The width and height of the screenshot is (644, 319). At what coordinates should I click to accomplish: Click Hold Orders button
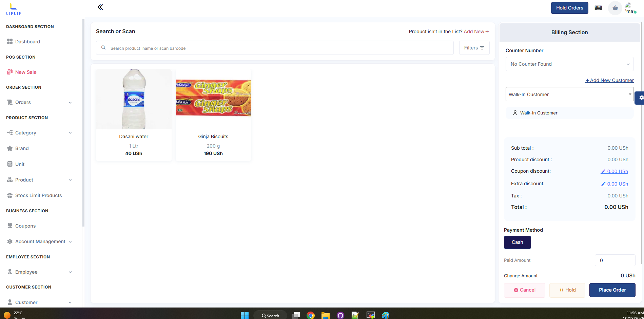coord(569,8)
